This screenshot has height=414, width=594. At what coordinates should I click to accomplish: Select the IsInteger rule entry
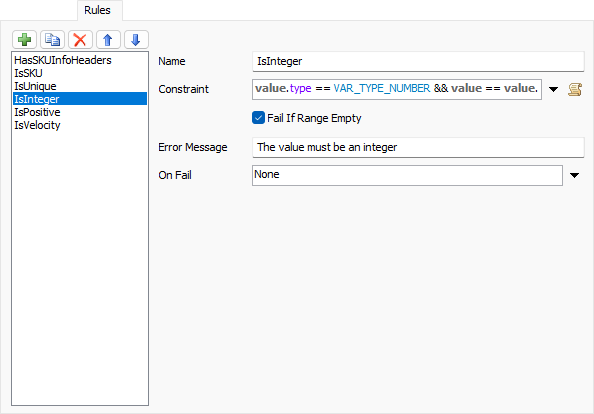point(80,99)
